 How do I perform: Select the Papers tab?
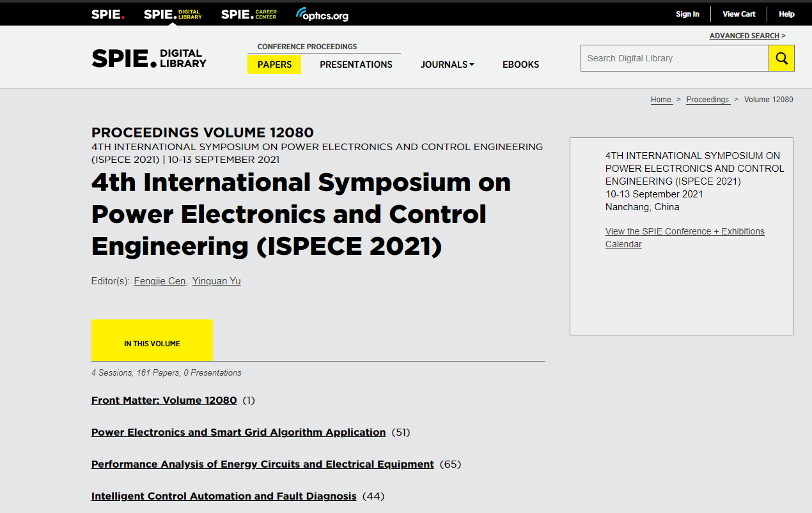[274, 65]
